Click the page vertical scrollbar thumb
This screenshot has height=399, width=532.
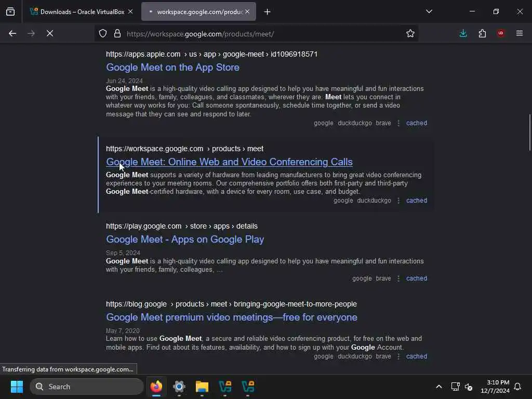click(x=529, y=132)
